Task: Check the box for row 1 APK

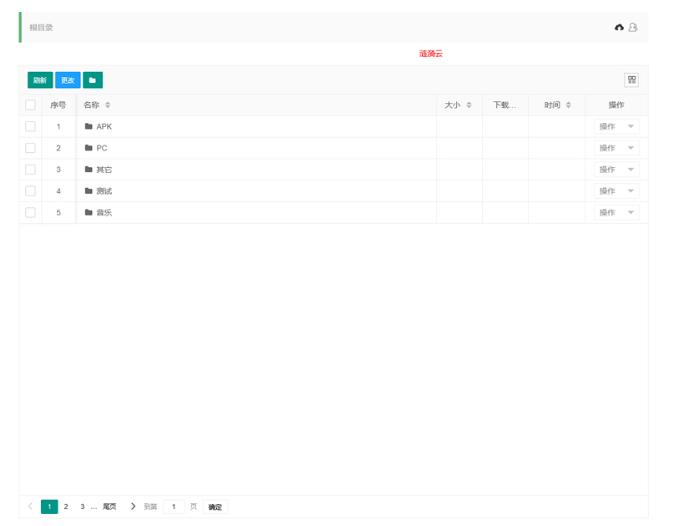Action: tap(30, 127)
